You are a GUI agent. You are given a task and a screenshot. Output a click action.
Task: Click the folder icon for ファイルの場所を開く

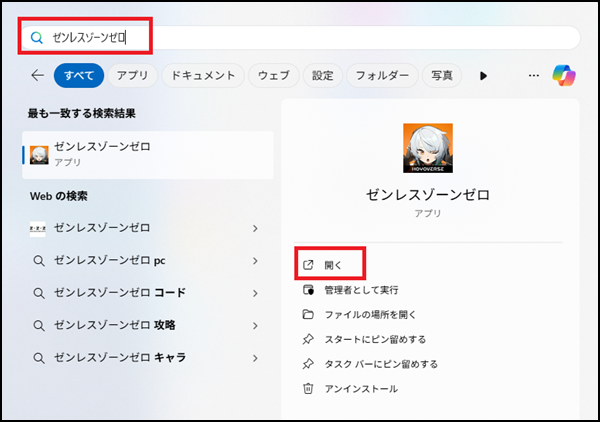308,314
